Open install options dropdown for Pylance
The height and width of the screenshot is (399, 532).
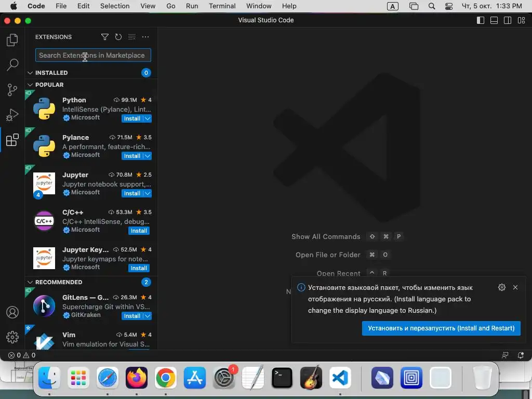point(147,156)
